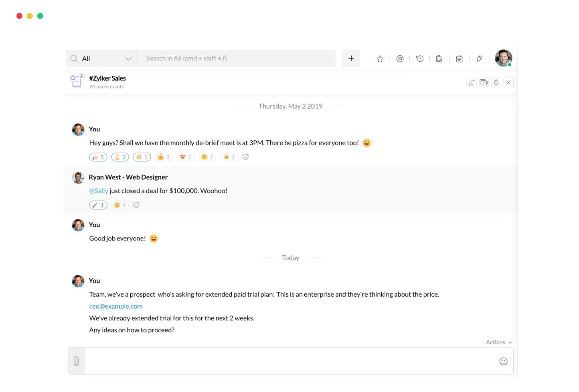Open starred messages via star icon
Screen dimensions: 579x392
(x=380, y=59)
